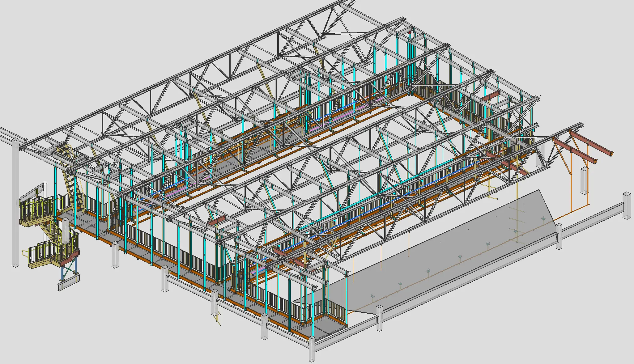Select the short concrete post at far right
Viewport: 634px width, 364px height.
(x=627, y=205)
